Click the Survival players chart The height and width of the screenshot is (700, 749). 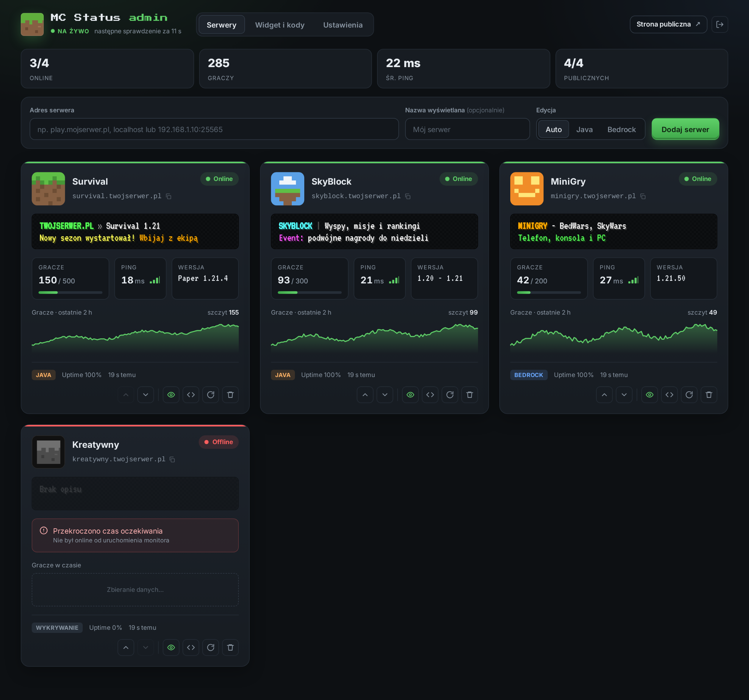coord(135,338)
